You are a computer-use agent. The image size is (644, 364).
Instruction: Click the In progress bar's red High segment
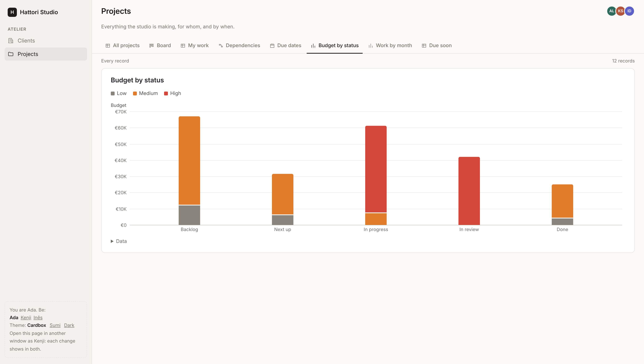376,169
